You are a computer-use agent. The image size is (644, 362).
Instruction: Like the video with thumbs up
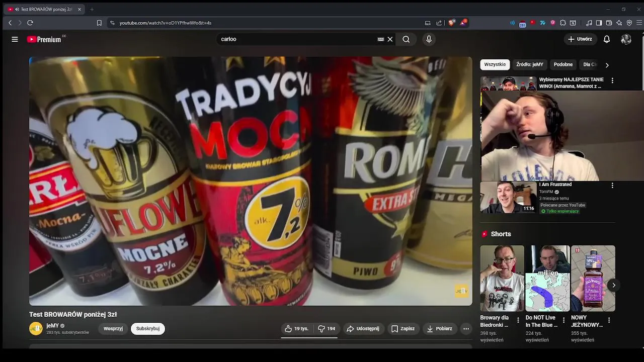click(297, 329)
